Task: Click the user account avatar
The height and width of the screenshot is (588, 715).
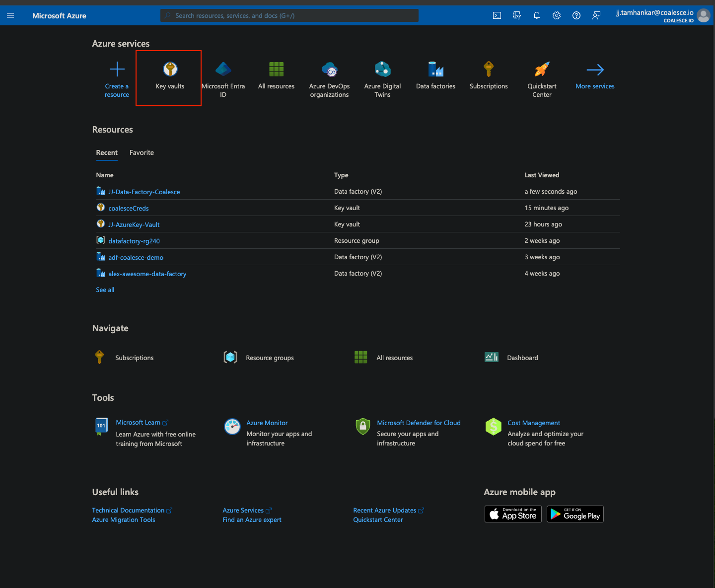Action: click(x=704, y=15)
